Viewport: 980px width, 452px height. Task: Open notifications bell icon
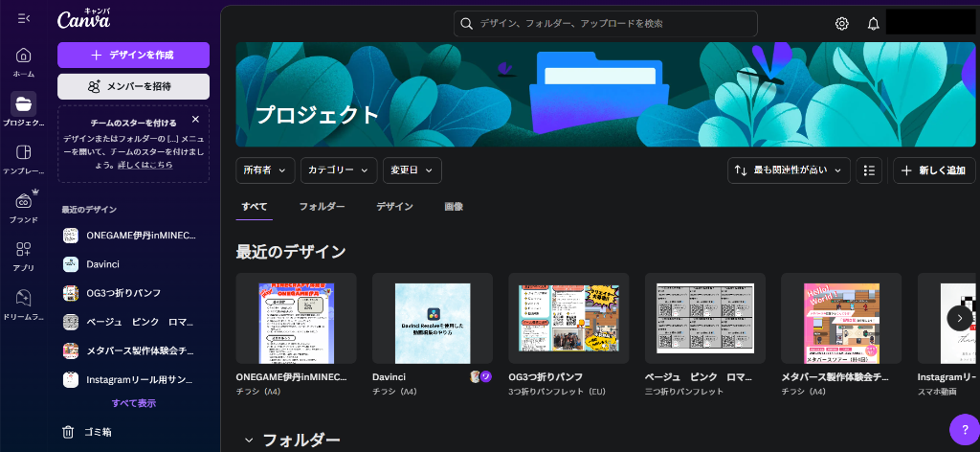tap(873, 24)
